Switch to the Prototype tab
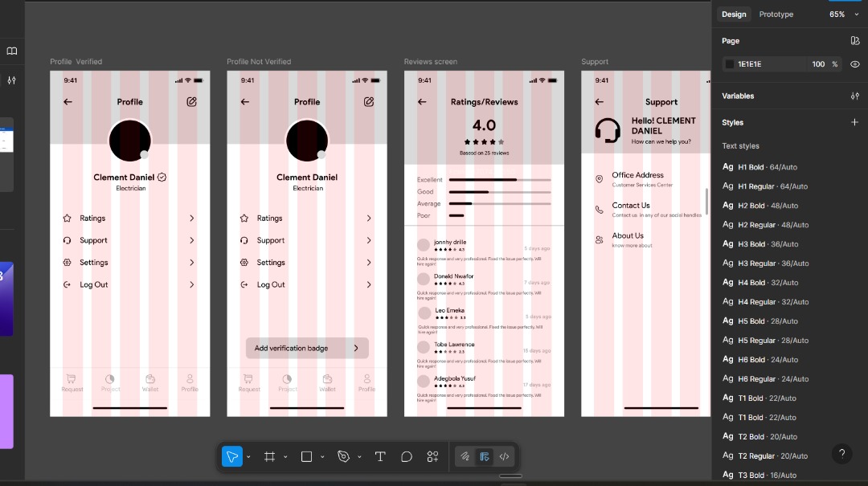This screenshot has width=868, height=486. 776,14
